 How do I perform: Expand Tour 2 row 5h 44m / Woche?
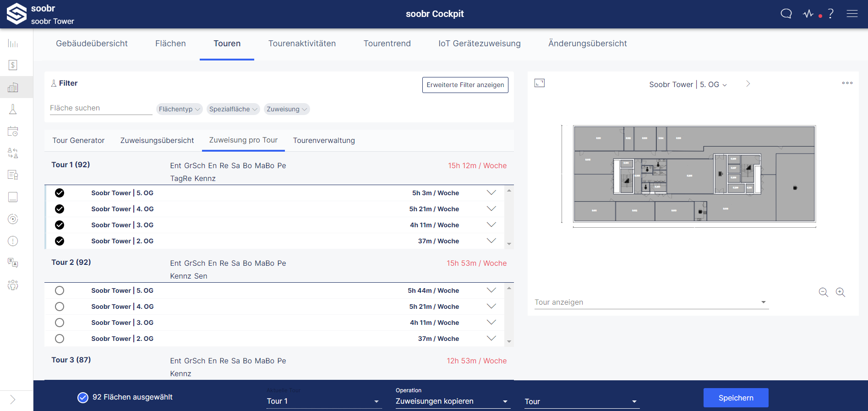[x=491, y=290]
